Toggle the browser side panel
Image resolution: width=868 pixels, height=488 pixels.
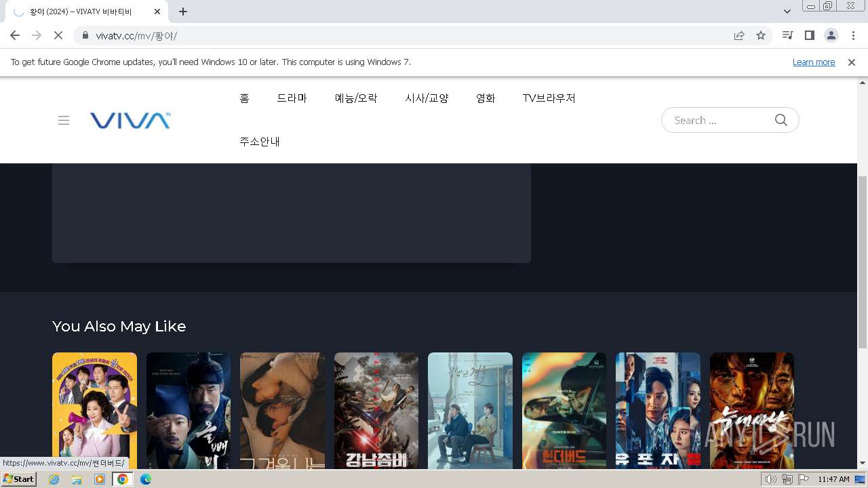(x=809, y=35)
